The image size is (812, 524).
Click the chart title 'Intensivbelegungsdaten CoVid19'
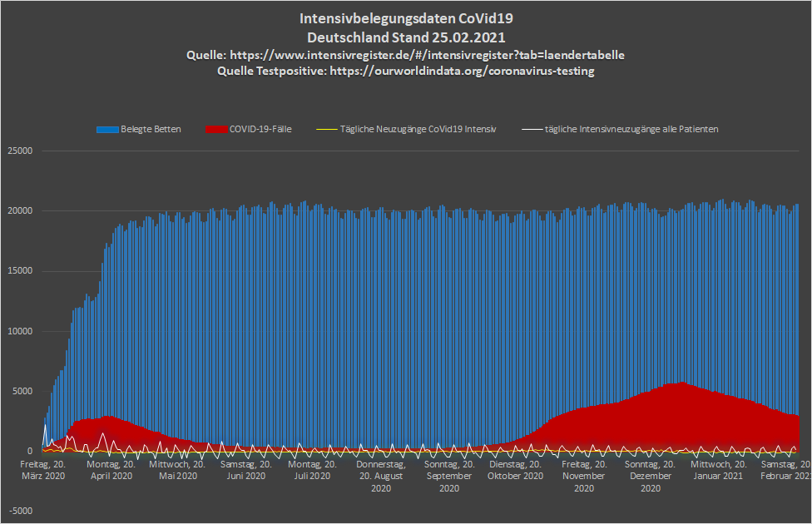point(406,18)
